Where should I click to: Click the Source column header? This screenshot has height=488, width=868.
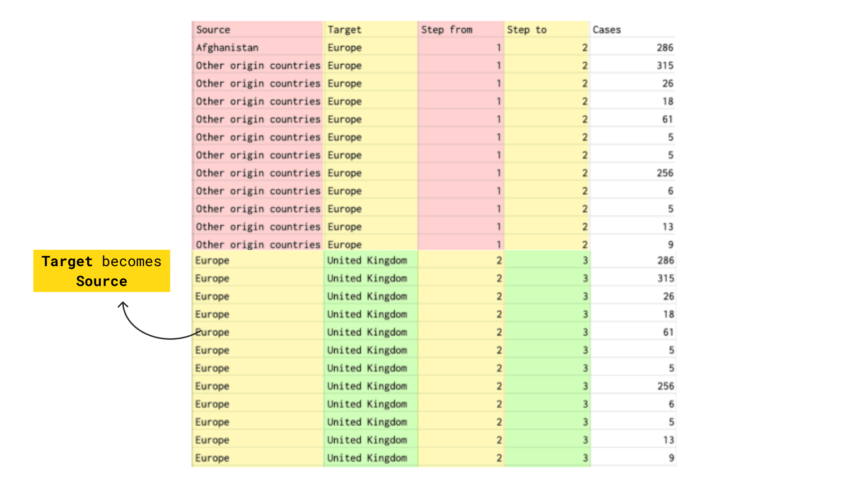point(213,30)
